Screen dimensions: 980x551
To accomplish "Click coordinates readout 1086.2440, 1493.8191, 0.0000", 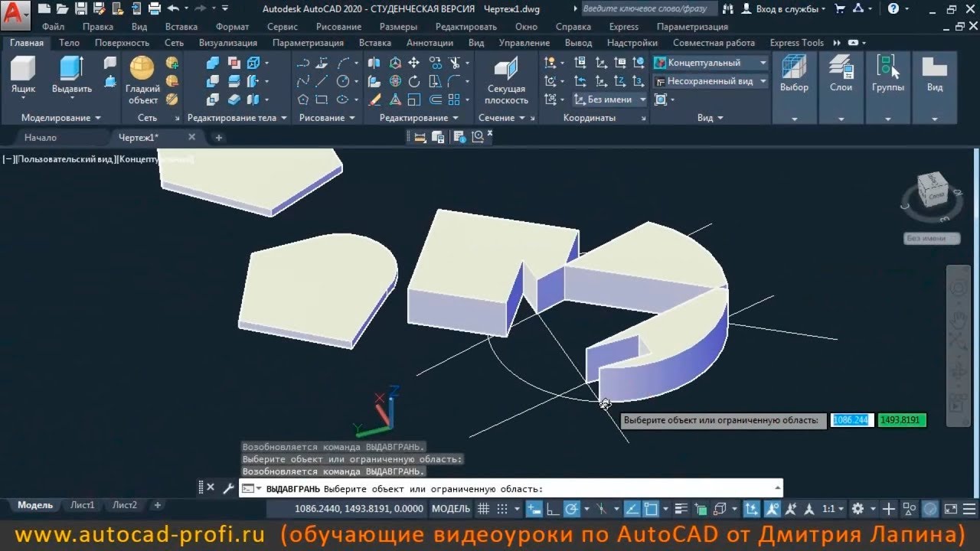I will click(x=358, y=508).
